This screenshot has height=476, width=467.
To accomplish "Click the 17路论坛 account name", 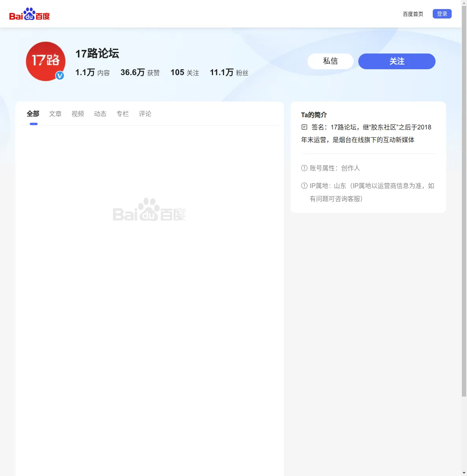I will (97, 54).
